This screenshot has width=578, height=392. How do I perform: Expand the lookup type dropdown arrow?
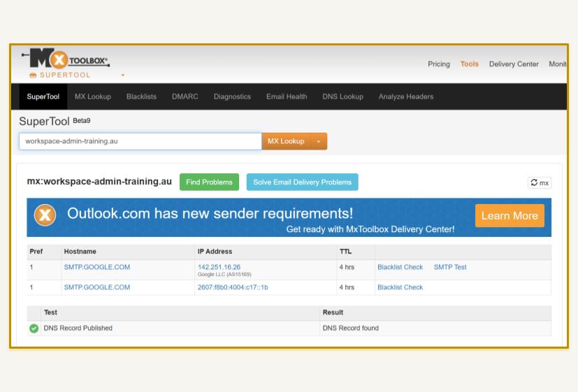coord(319,141)
